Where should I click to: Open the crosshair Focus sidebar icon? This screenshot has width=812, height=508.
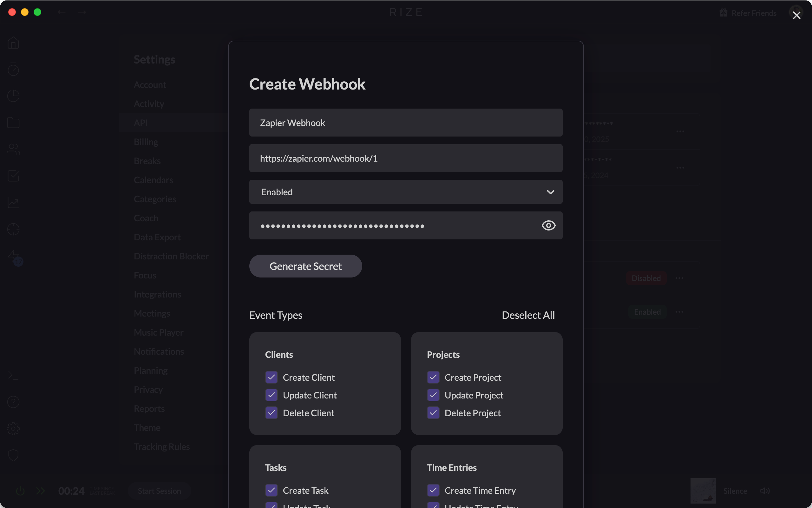tap(13, 229)
